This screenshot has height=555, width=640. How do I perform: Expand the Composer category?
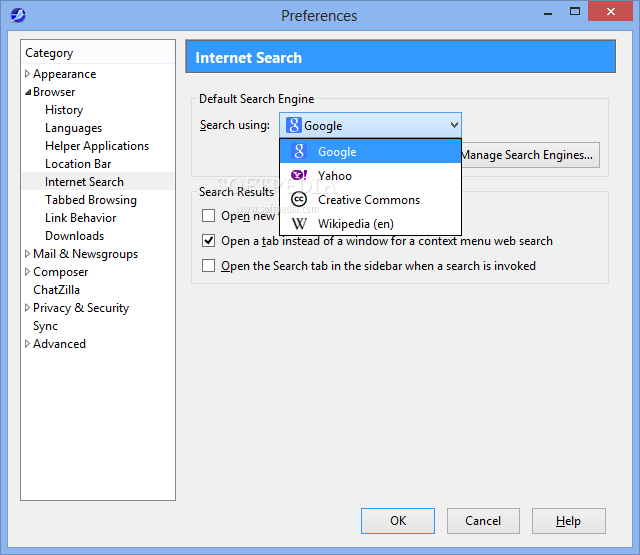27,272
